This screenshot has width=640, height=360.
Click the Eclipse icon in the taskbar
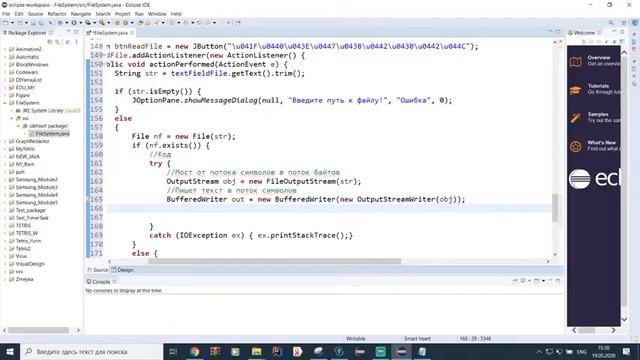pyautogui.click(x=401, y=351)
